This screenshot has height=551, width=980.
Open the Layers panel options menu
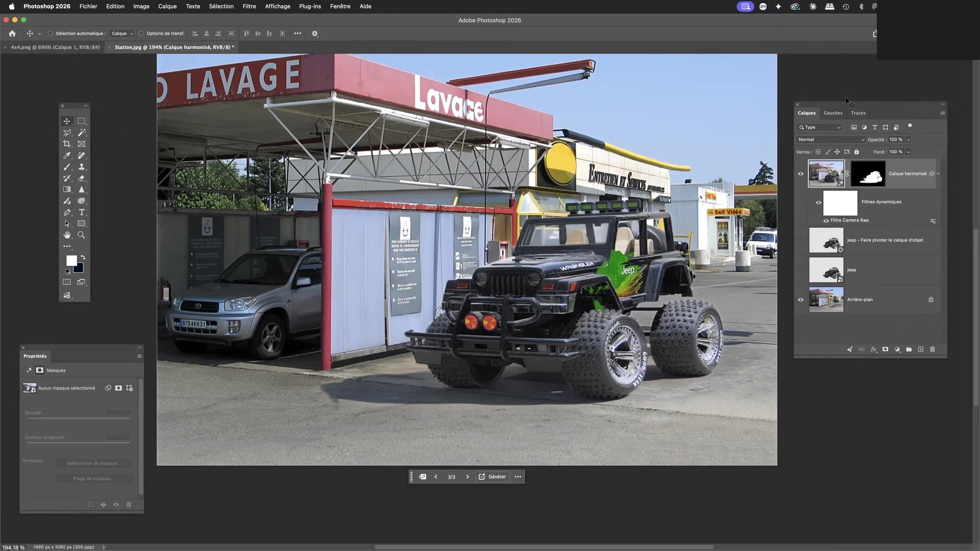(x=943, y=113)
